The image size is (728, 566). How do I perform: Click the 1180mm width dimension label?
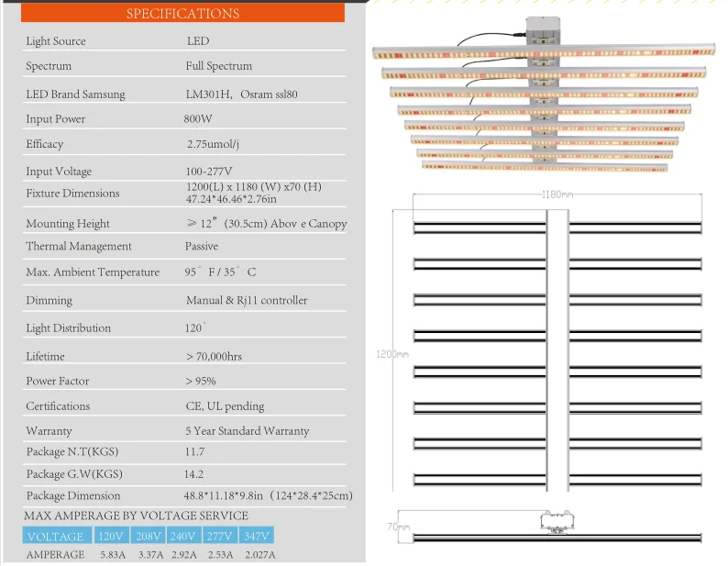[557, 194]
